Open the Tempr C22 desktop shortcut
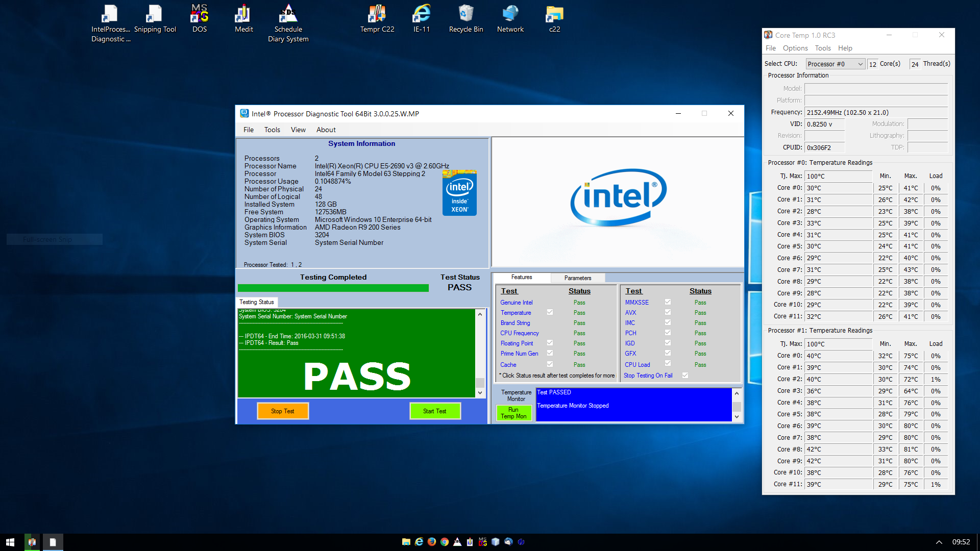 tap(377, 19)
